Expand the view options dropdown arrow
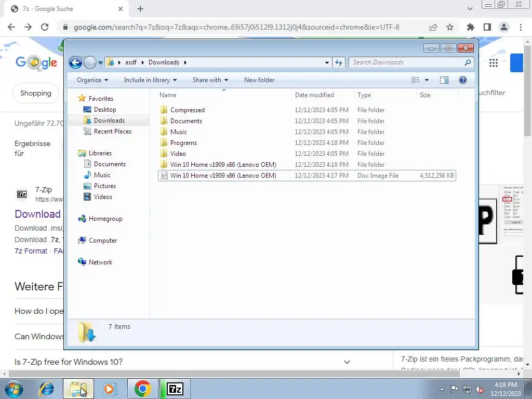 pyautogui.click(x=427, y=80)
